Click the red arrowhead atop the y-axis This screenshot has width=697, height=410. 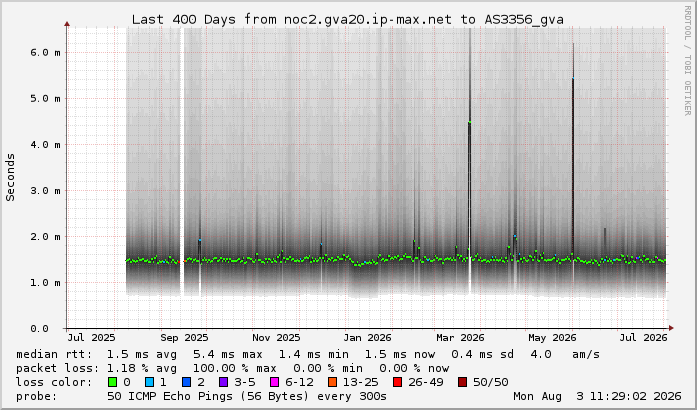(67, 24)
